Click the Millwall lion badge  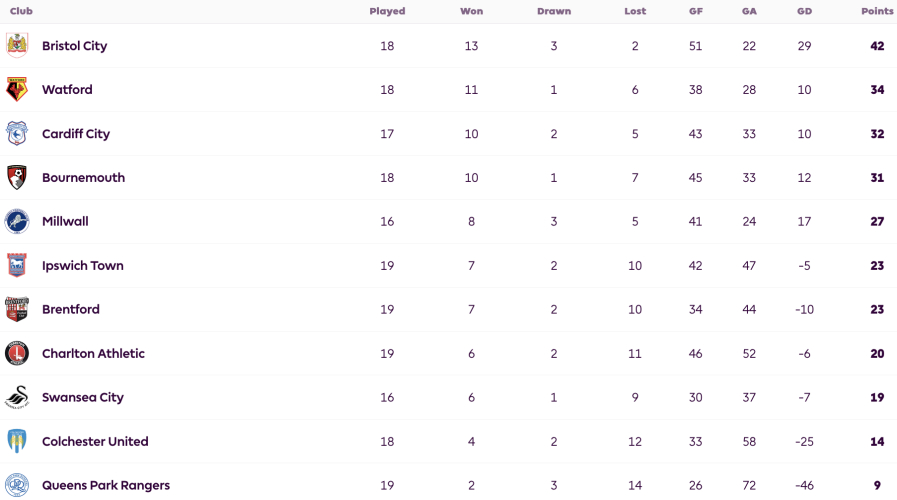pos(17,221)
